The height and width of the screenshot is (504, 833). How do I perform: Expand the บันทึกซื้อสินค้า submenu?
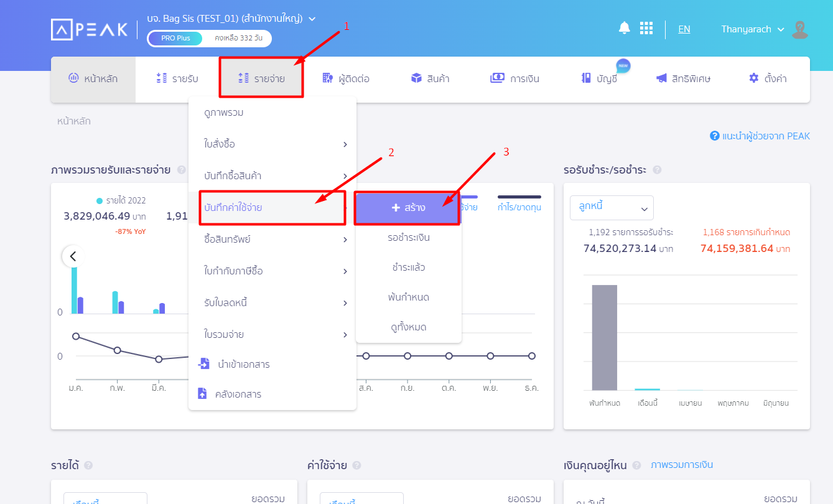(x=272, y=176)
